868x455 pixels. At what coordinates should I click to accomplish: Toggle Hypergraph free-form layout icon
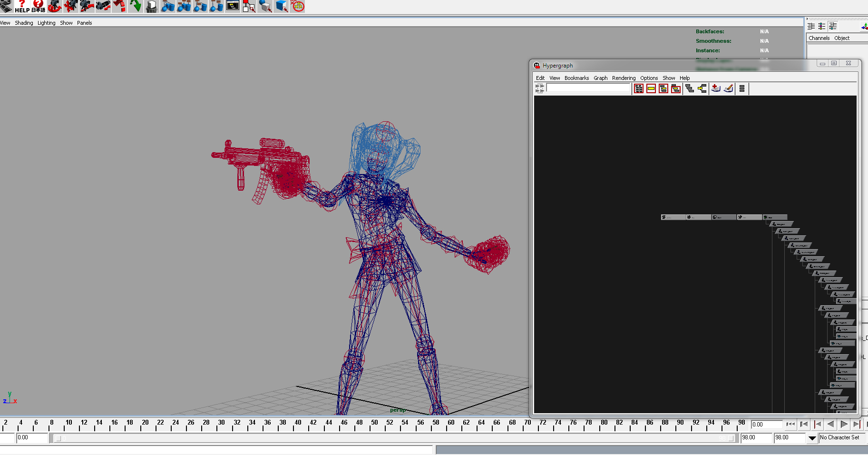[x=742, y=88]
